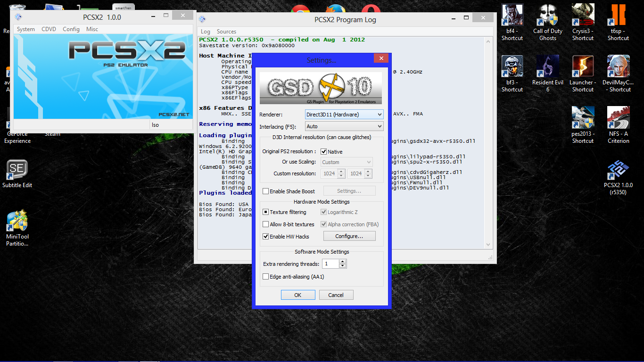Click Program Log scrollbar down arrow
644x362 pixels.
(x=489, y=245)
